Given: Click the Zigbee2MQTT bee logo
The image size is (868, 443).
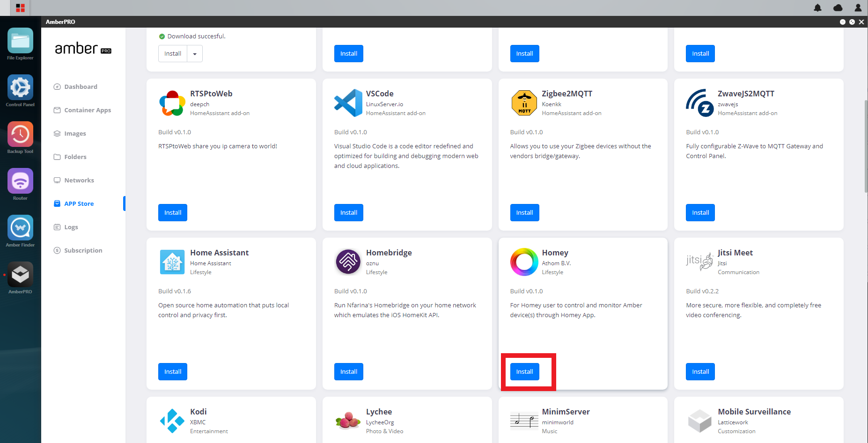Looking at the screenshot, I should tap(524, 103).
